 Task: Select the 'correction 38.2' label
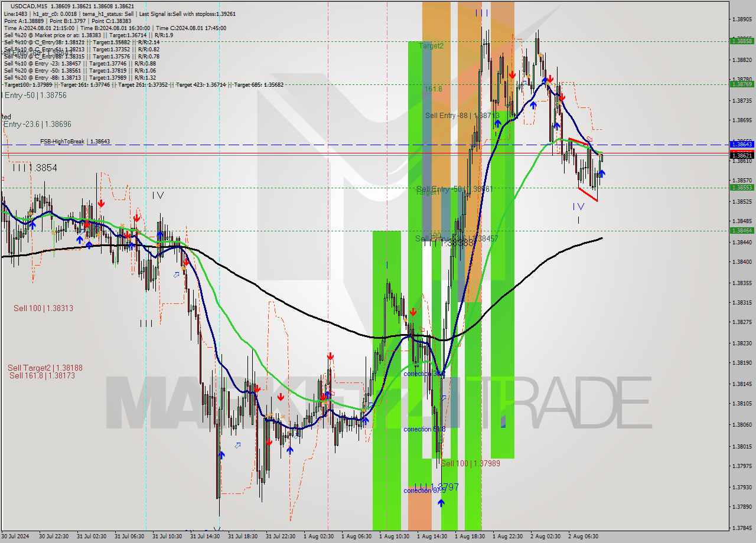click(x=424, y=374)
